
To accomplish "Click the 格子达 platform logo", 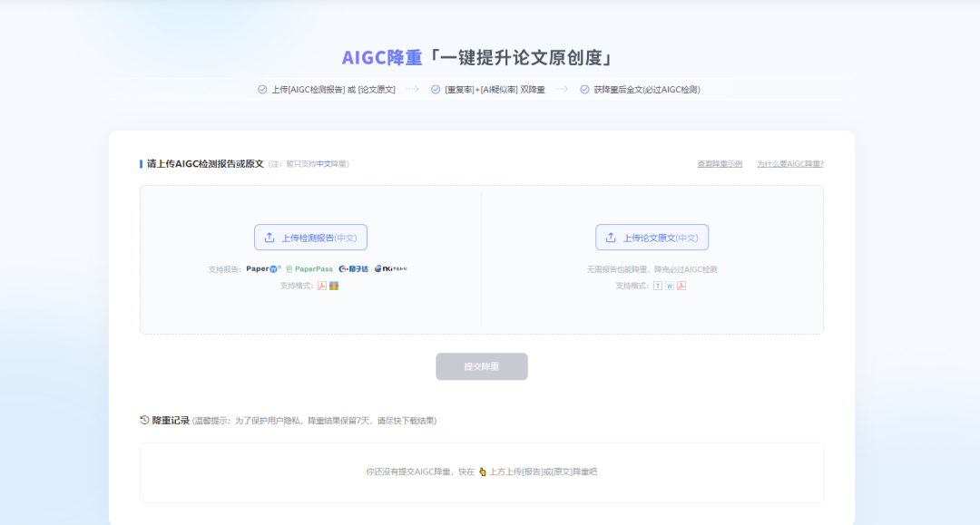I will tap(354, 268).
